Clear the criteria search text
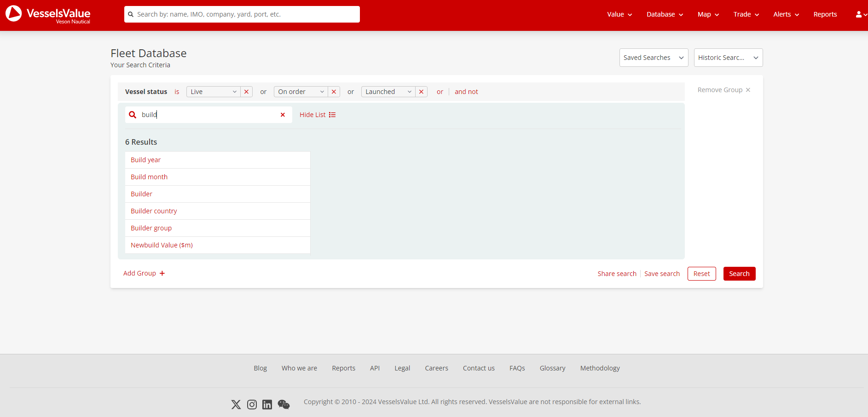868x417 pixels. tap(283, 115)
